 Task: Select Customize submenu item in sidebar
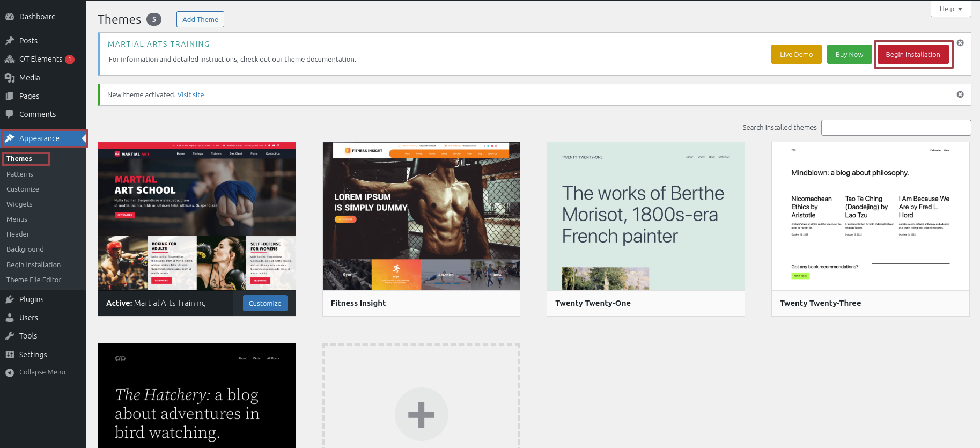point(23,189)
